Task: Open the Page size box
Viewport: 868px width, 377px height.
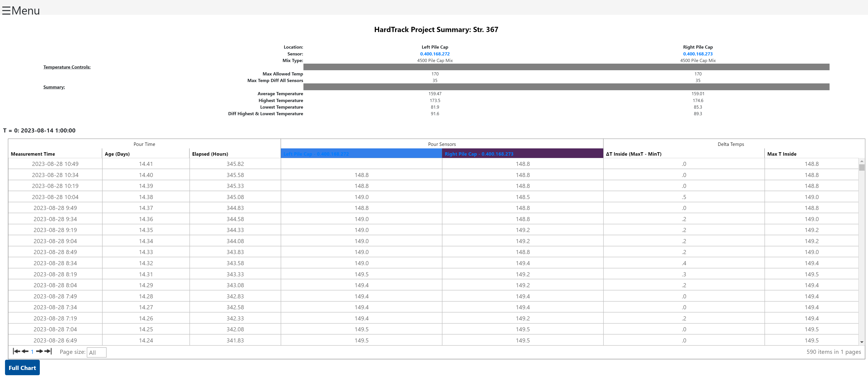Action: [96, 352]
